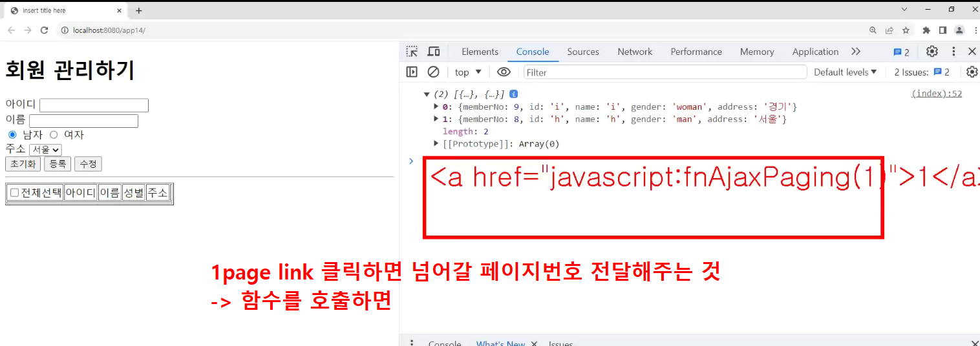This screenshot has height=346, width=980.
Task: Select the 남자 radio button
Action: 12,135
